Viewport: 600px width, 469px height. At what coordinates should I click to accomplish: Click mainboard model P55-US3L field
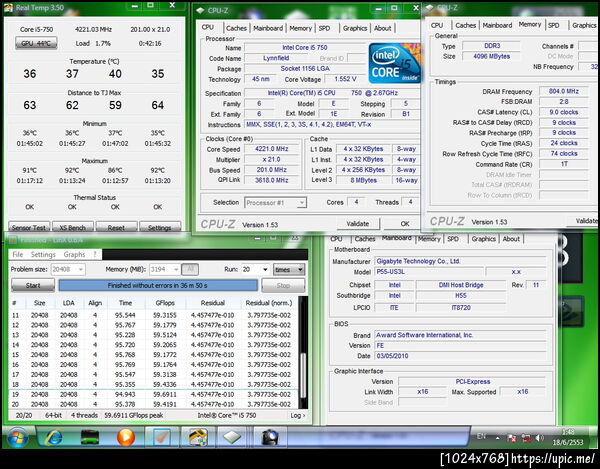(x=428, y=272)
